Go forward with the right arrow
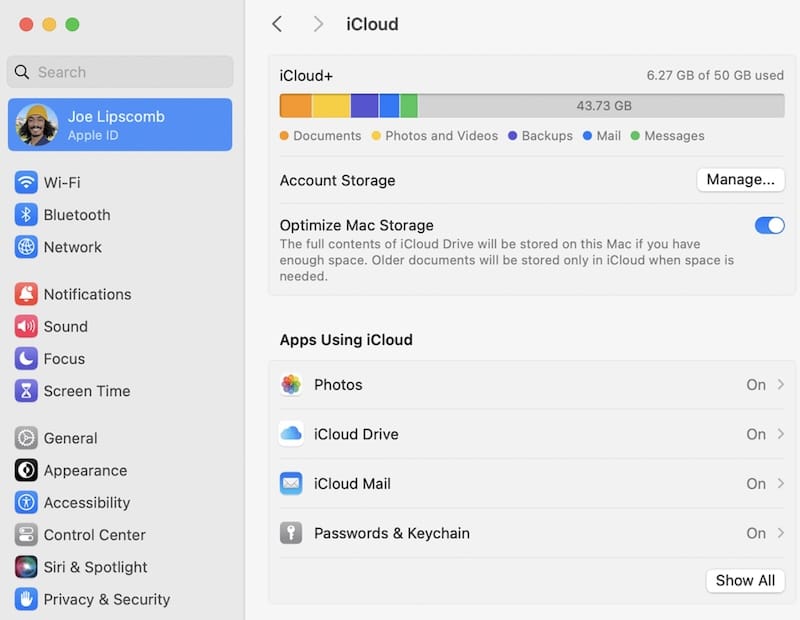800x620 pixels. [x=318, y=24]
